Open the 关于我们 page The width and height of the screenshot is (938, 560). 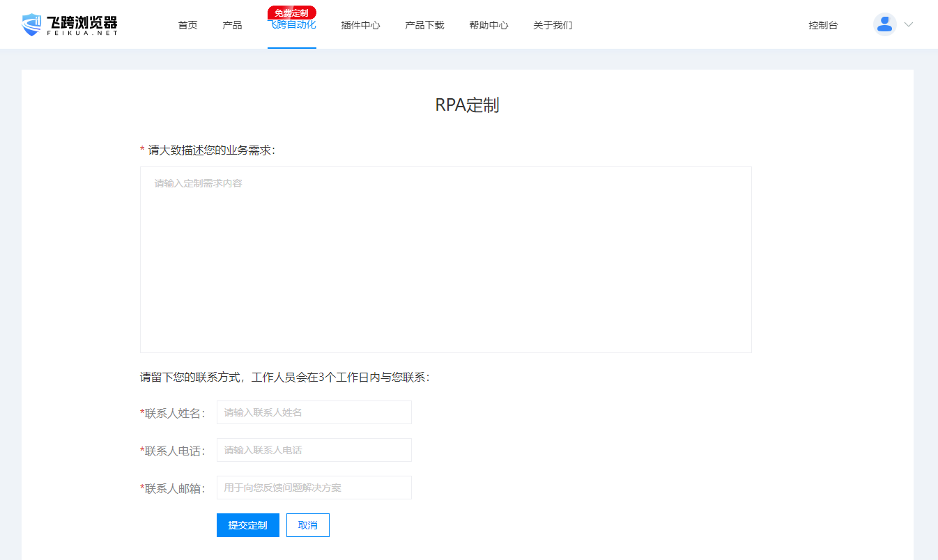553,25
